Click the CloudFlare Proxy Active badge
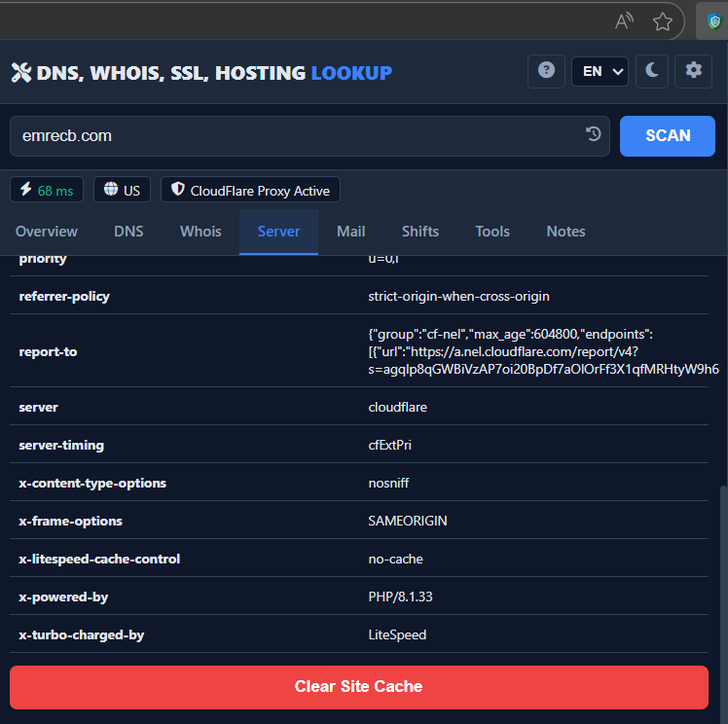Viewport: 728px width, 724px height. click(250, 190)
